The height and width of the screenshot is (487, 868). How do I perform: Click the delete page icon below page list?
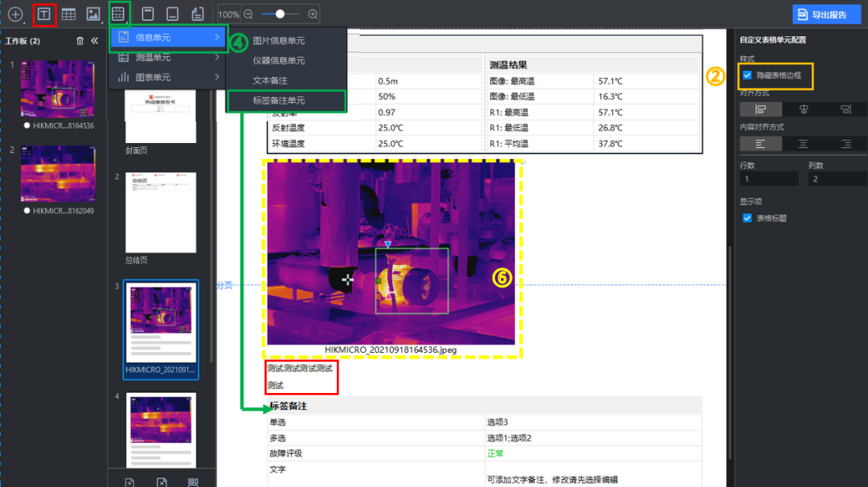[x=162, y=482]
